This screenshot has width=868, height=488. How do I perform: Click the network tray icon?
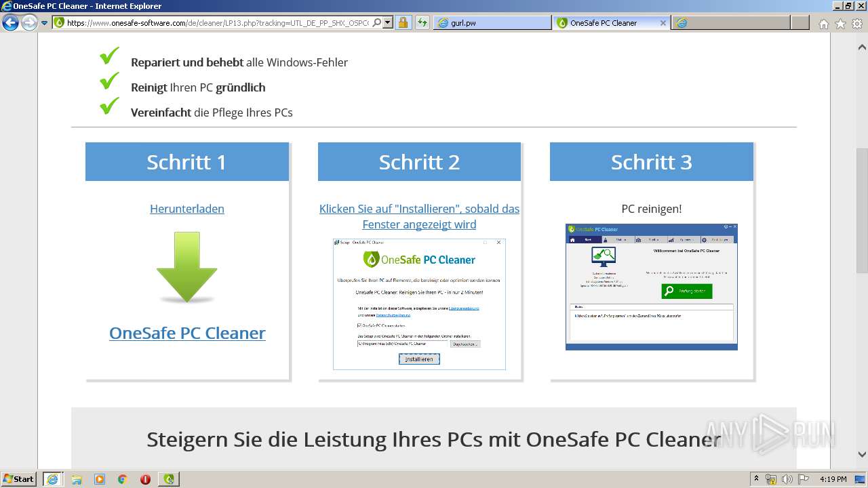pyautogui.click(x=771, y=479)
